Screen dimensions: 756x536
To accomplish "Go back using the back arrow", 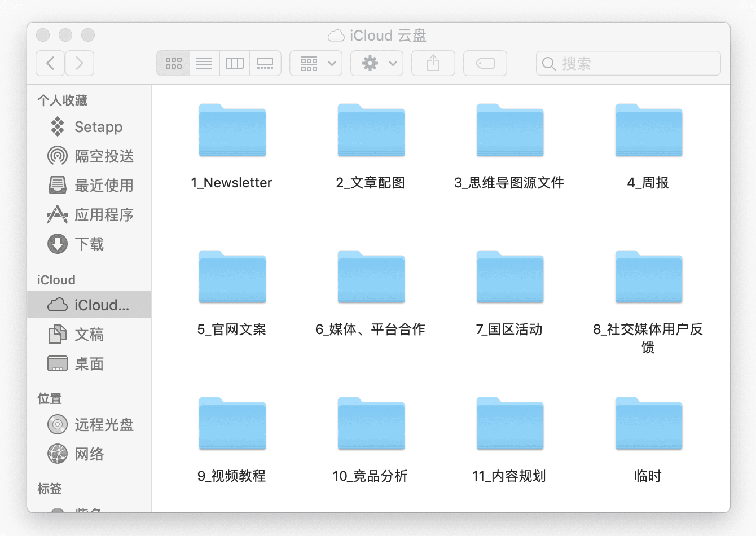I will [50, 63].
